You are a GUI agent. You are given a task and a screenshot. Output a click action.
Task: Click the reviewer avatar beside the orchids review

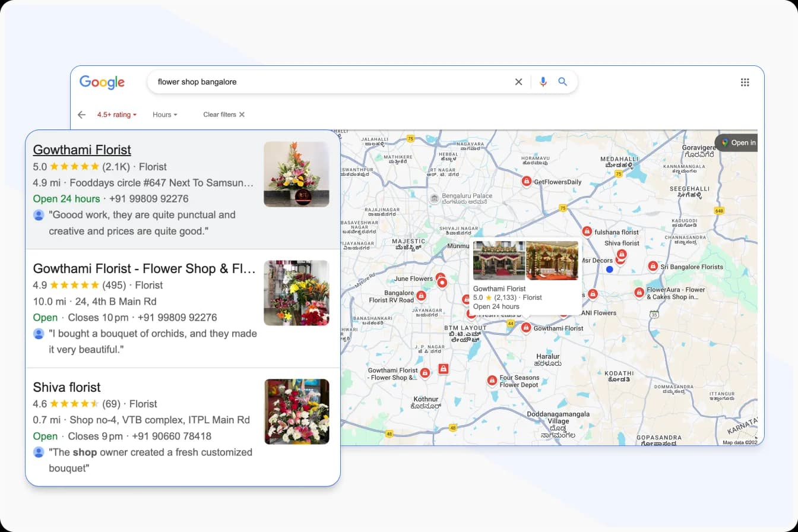coord(39,334)
